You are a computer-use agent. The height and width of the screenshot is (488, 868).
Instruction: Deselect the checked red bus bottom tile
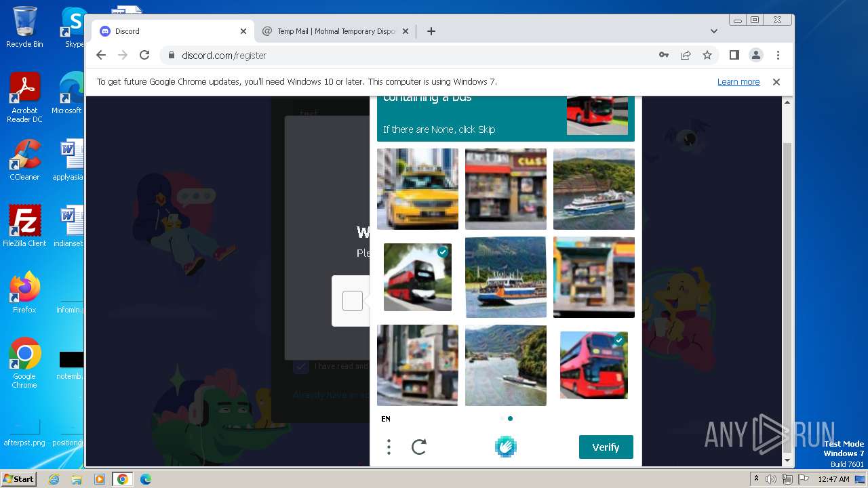pos(594,365)
